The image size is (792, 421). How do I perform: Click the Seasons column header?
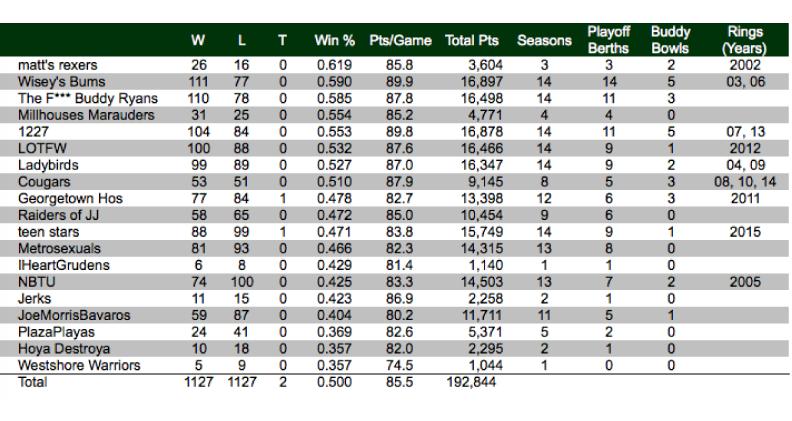pyautogui.click(x=544, y=40)
